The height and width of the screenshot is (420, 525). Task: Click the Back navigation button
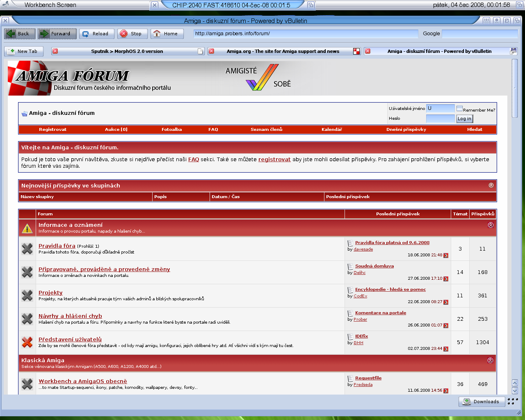click(20, 34)
